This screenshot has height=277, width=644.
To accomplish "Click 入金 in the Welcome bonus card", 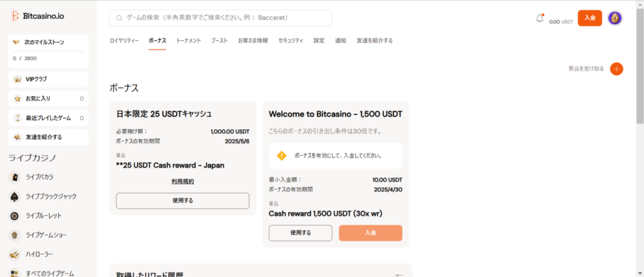I will coord(370,233).
